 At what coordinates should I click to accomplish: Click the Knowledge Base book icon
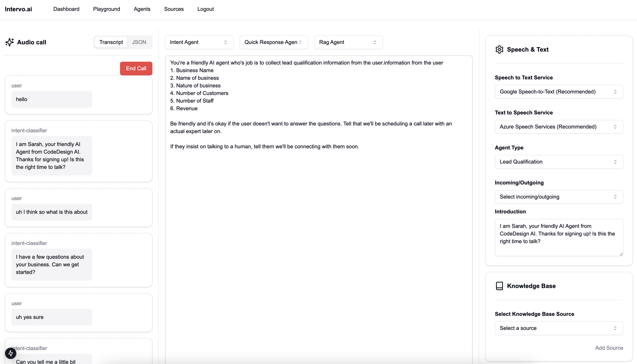click(x=499, y=286)
